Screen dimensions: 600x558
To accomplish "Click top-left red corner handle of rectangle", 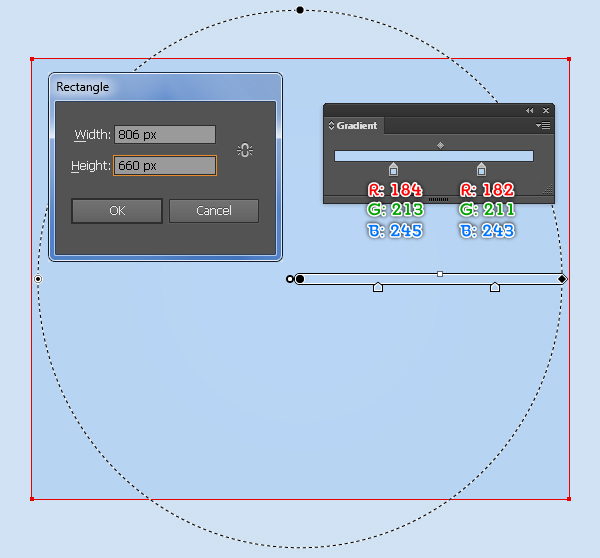I will [x=32, y=59].
